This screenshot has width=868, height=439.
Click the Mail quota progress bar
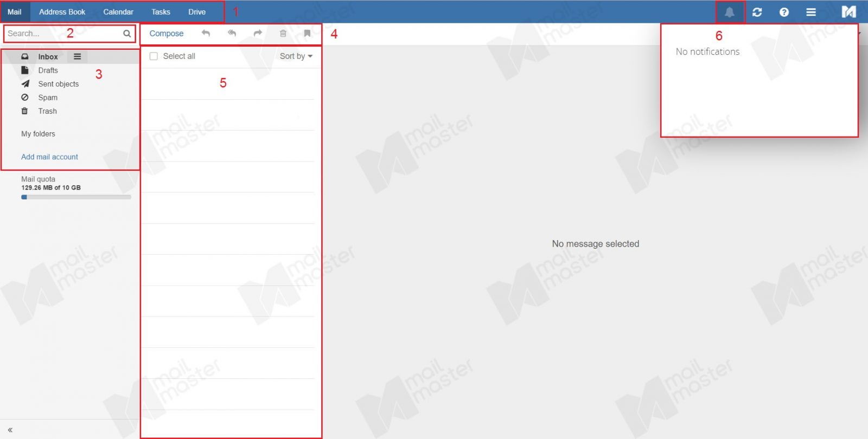tap(76, 197)
